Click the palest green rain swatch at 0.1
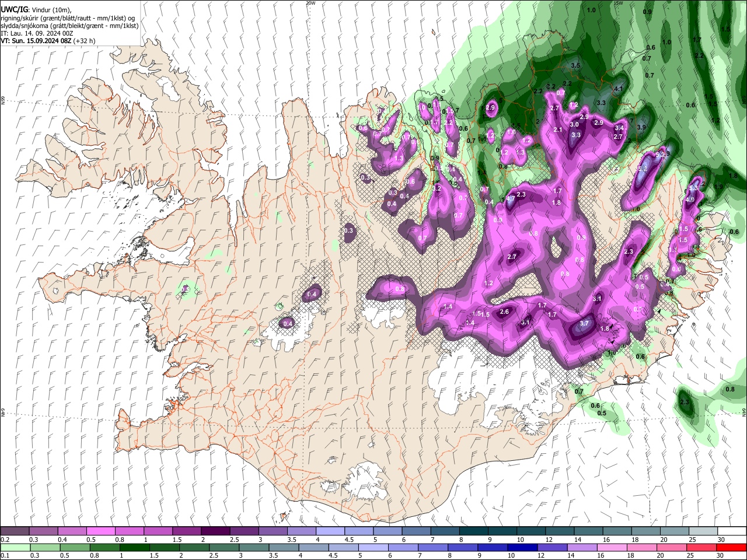Image resolution: width=747 pixels, height=560 pixels. [x=15, y=547]
